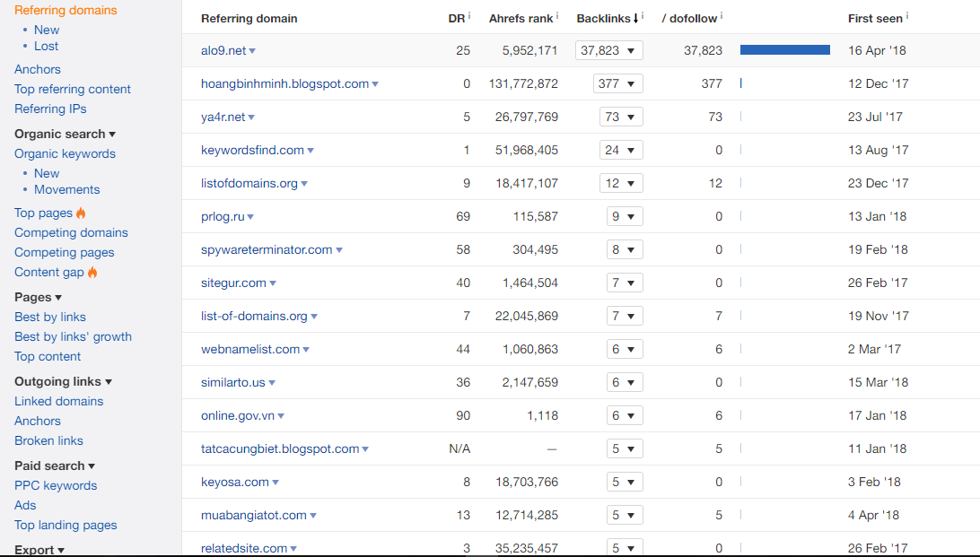Click the info icon next to Ahrefs rank

(x=557, y=15)
